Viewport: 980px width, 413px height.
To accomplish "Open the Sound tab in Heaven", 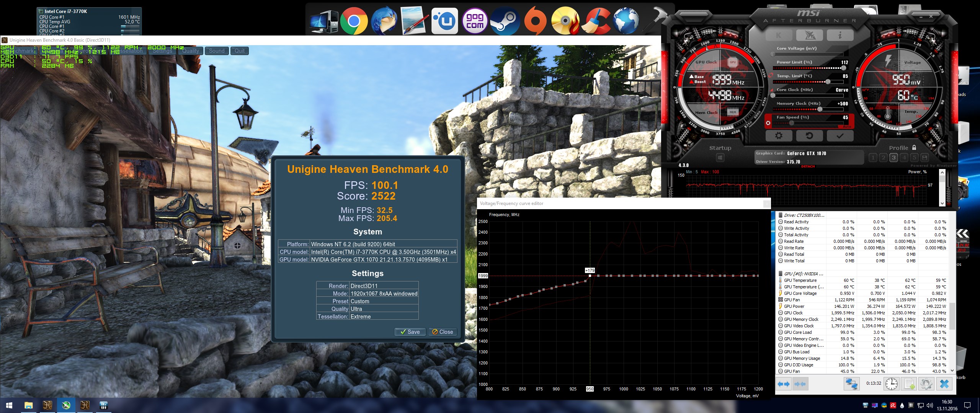I will pos(217,51).
